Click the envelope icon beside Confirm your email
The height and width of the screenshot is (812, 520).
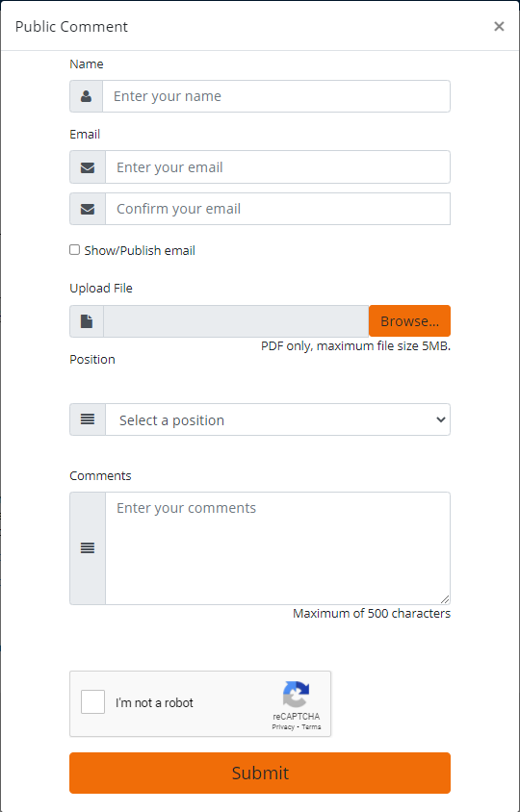(88, 209)
